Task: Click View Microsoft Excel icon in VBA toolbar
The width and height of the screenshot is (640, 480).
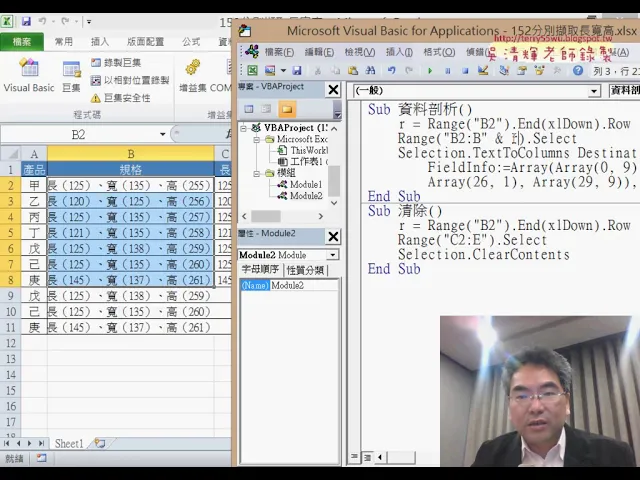Action: click(253, 71)
